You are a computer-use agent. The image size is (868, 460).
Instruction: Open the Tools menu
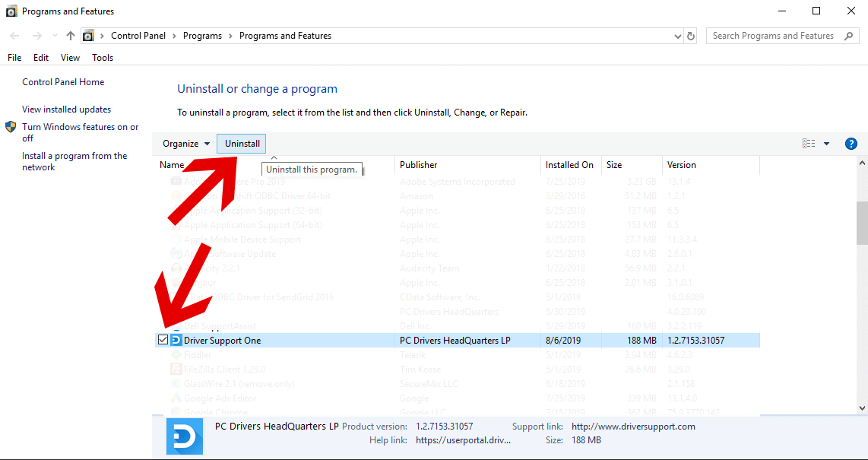point(103,58)
